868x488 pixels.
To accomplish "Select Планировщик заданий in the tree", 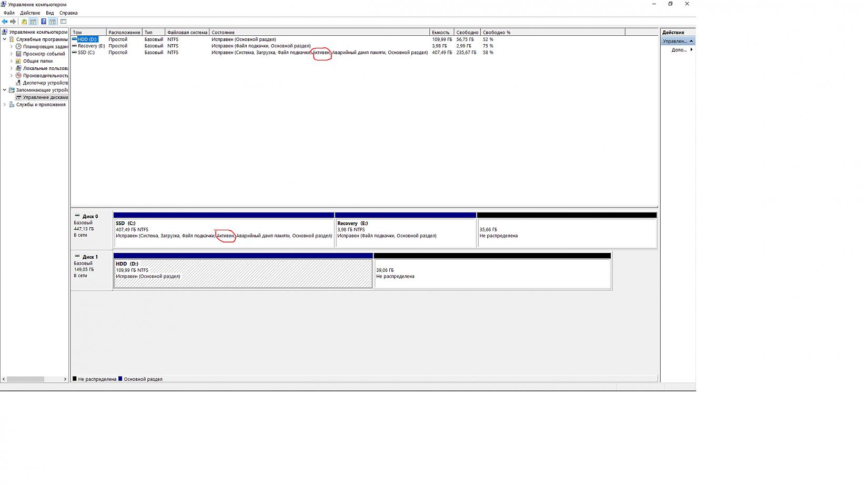I will pos(45,46).
